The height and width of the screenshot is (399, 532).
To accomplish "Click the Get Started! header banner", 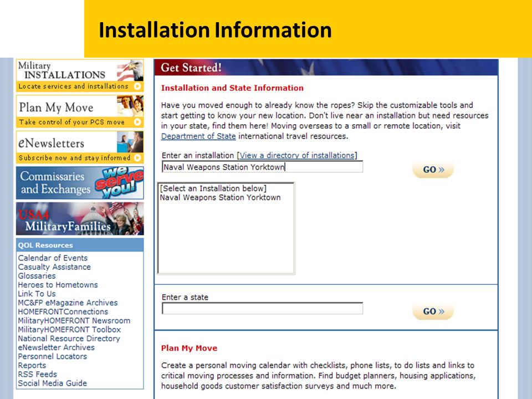I will [x=326, y=67].
